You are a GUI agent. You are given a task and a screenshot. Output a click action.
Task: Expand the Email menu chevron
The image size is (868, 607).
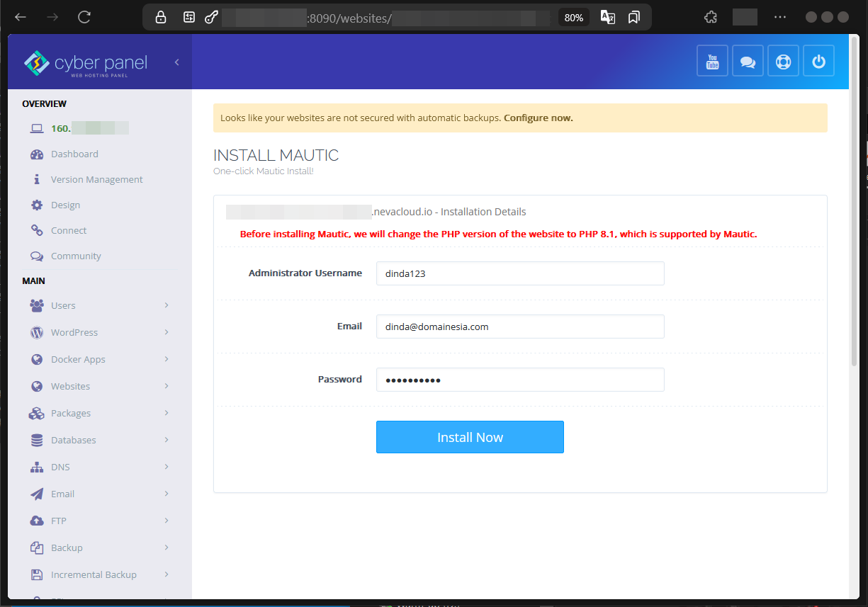coord(167,494)
